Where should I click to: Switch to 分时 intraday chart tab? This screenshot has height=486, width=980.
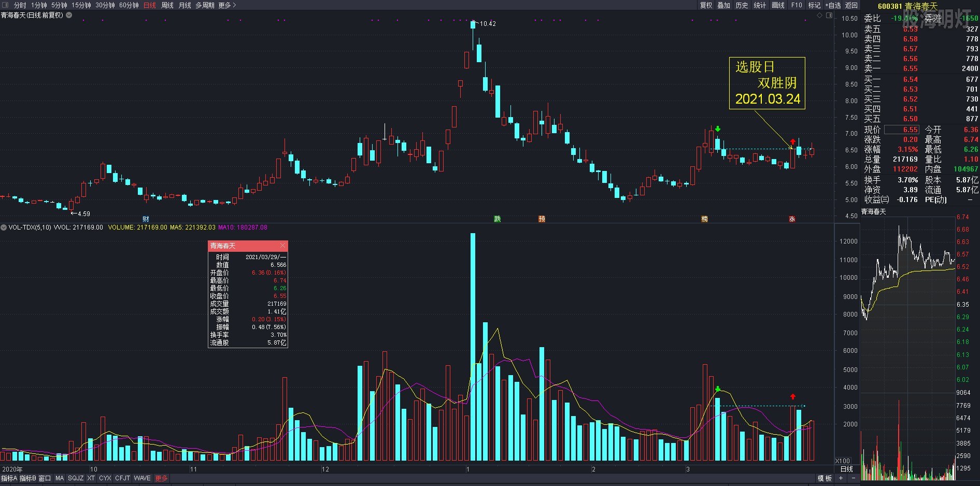[20, 5]
